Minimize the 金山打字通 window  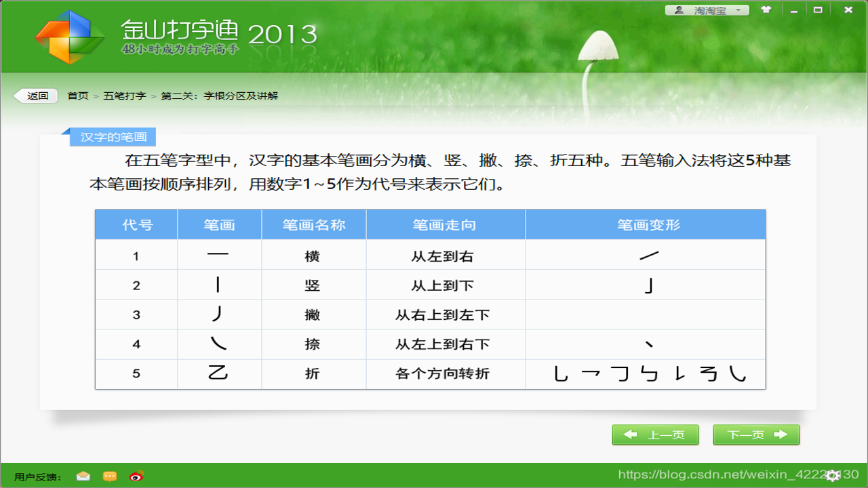[795, 10]
